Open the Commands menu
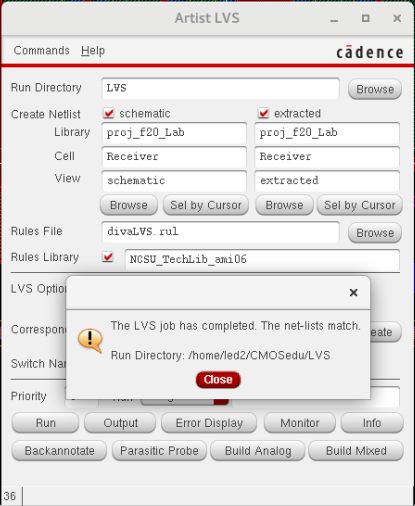 click(41, 51)
